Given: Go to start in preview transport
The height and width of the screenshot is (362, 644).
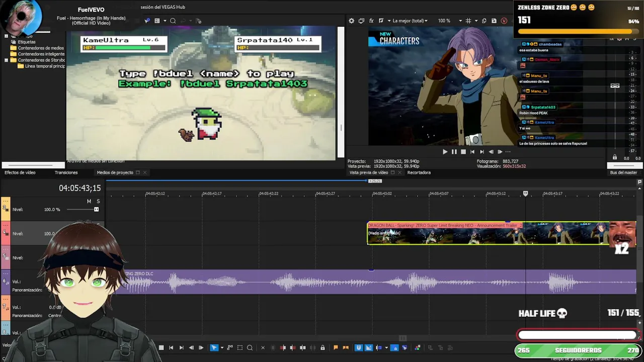Looking at the screenshot, I should [x=472, y=151].
